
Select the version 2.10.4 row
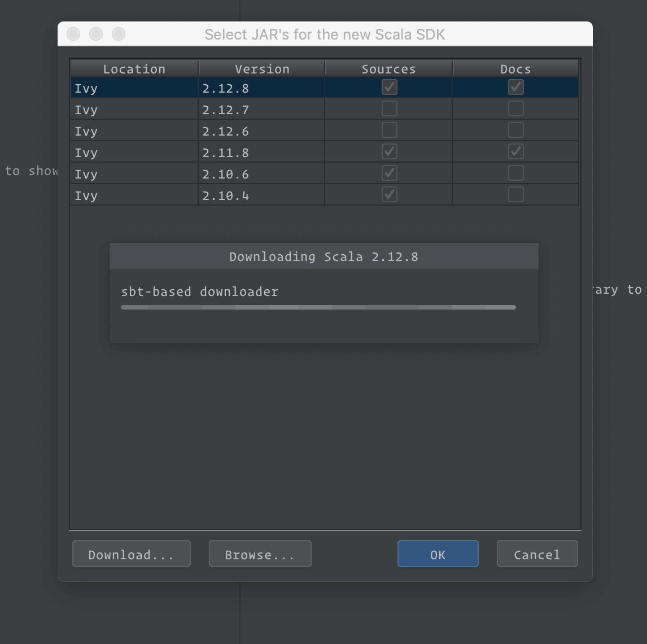(325, 195)
